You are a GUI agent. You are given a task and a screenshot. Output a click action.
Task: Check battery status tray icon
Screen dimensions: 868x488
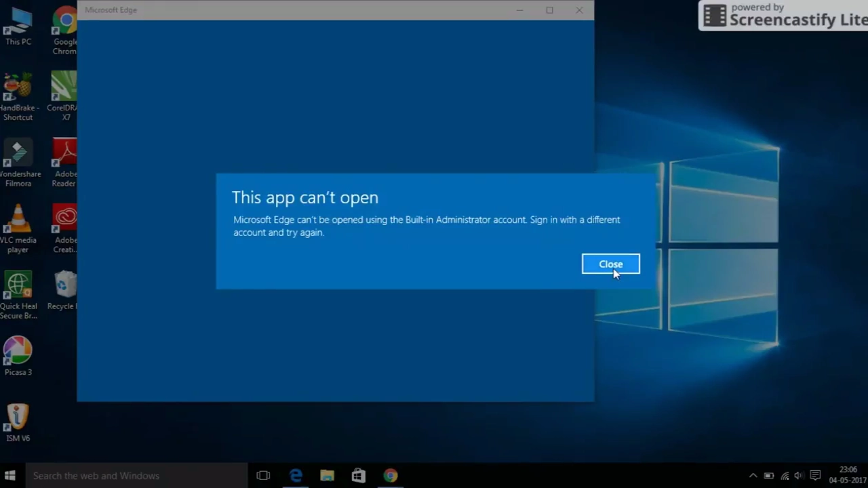(769, 476)
